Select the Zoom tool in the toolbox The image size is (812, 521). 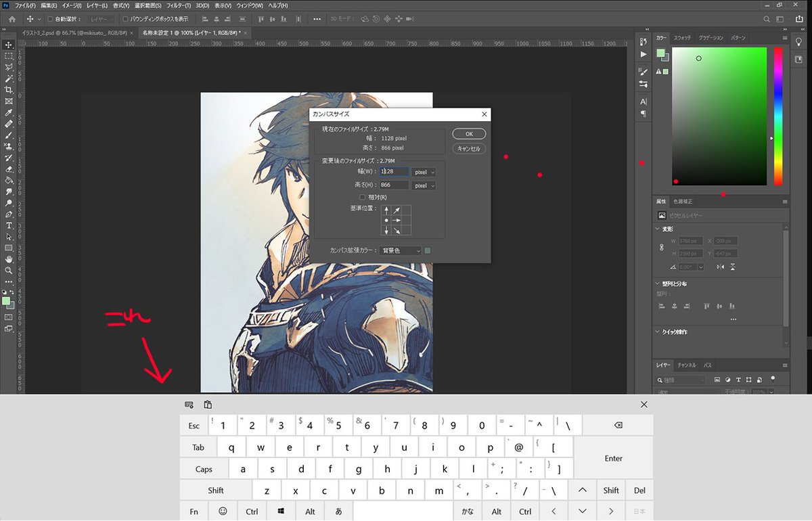9,270
